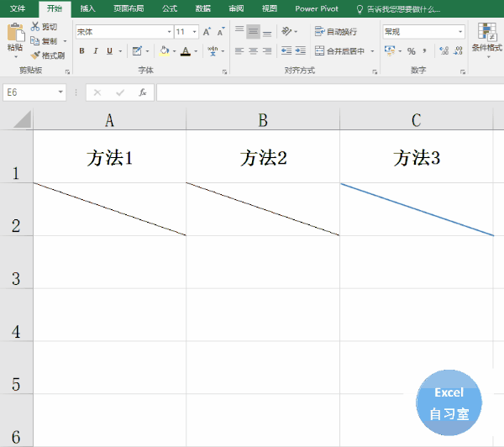The width and height of the screenshot is (504, 447).
Task: Align text right
Action: pos(267,50)
